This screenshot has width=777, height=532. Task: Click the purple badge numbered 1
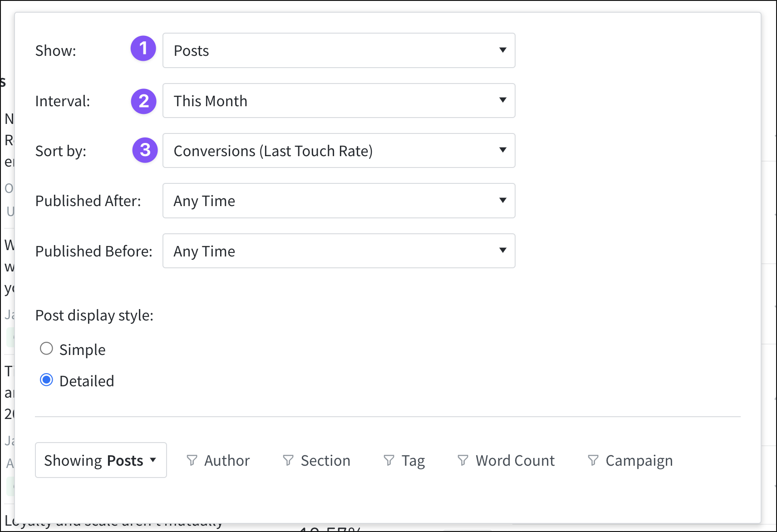pos(143,48)
